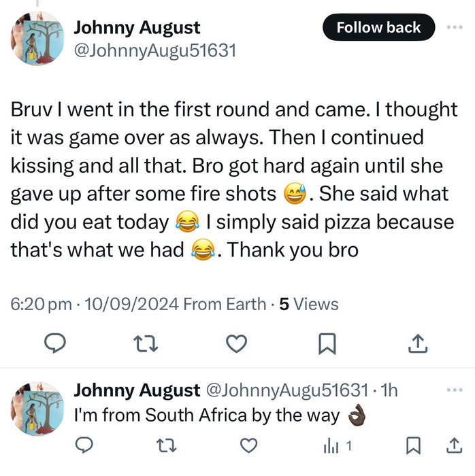Open the more options menu on main post
475x476 pixels.
coord(453,27)
